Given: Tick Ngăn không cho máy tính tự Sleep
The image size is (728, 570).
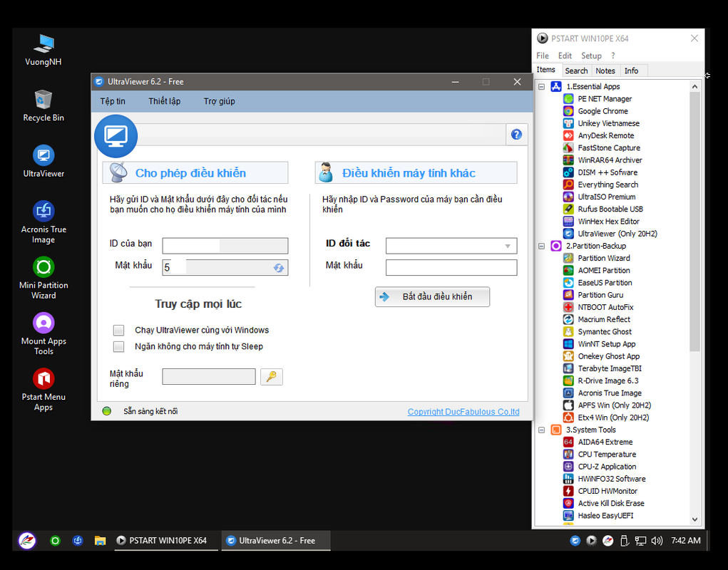Looking at the screenshot, I should coord(119,346).
